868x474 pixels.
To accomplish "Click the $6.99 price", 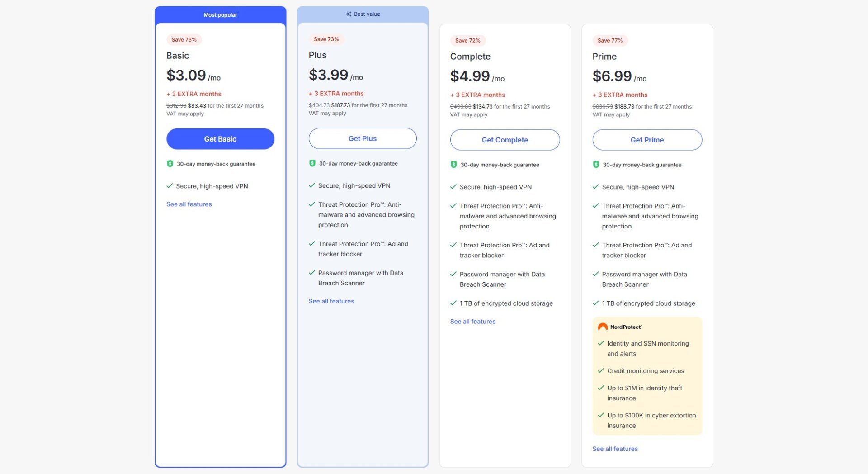I will pos(612,76).
